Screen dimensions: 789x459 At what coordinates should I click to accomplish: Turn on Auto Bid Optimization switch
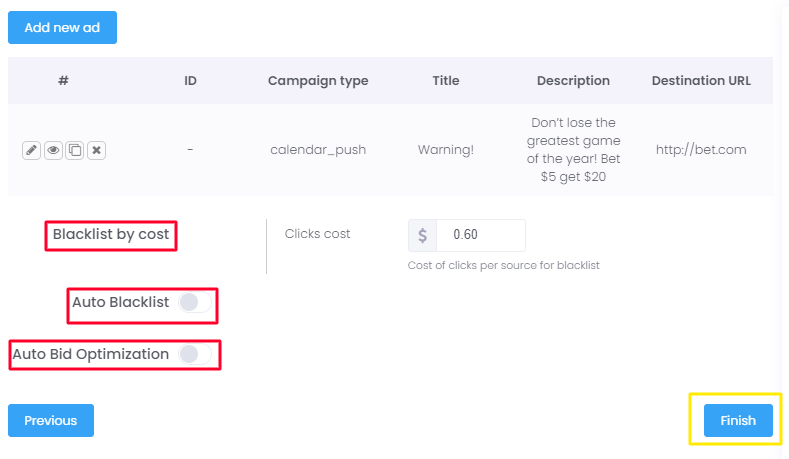194,354
